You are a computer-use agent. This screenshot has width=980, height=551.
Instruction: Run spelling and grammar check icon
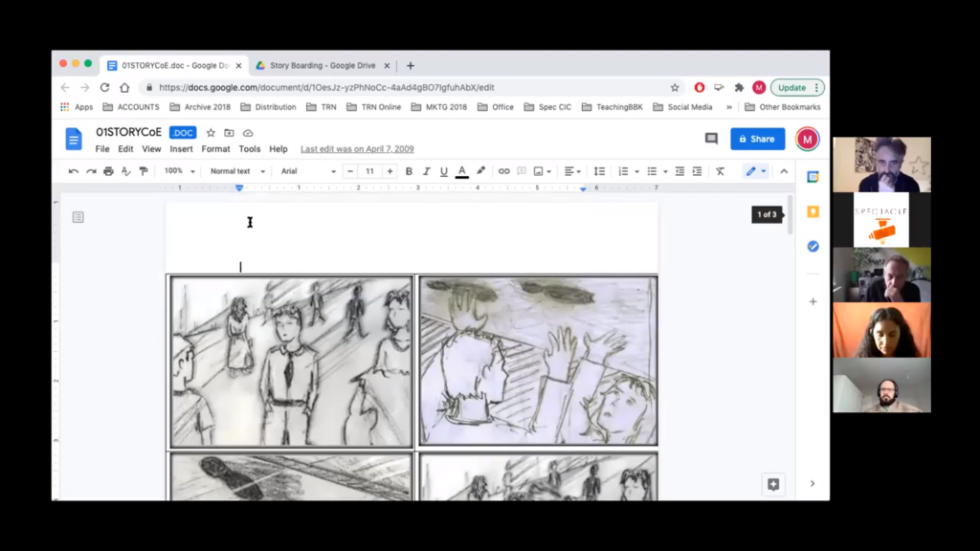click(x=126, y=171)
